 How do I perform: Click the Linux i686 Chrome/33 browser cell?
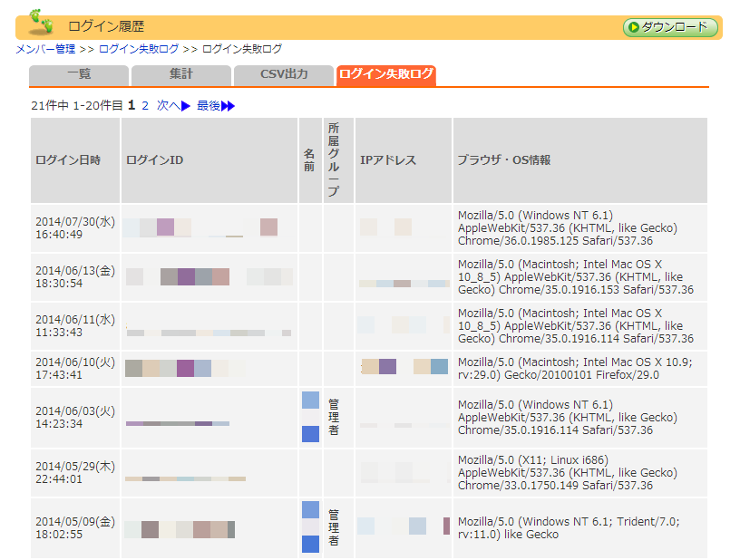[x=580, y=473]
